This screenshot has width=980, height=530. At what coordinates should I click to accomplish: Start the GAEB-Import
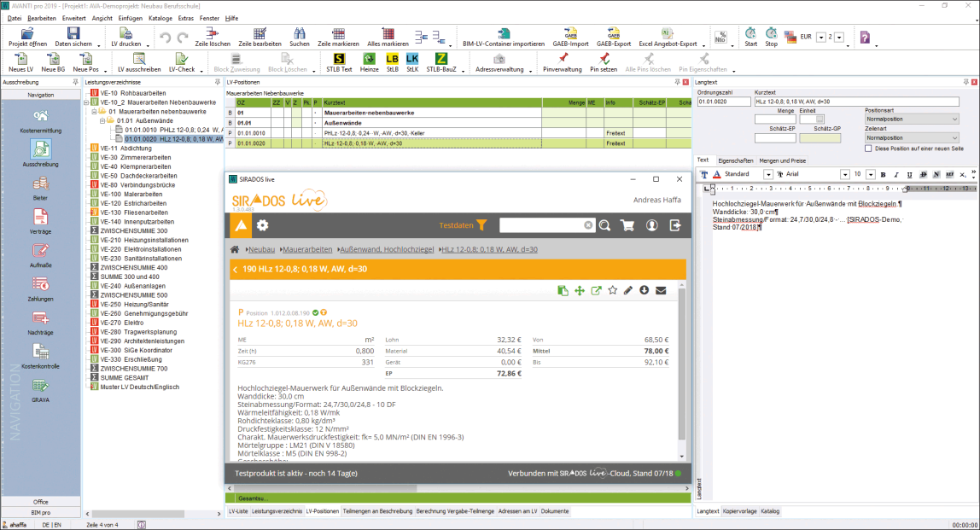click(x=570, y=38)
